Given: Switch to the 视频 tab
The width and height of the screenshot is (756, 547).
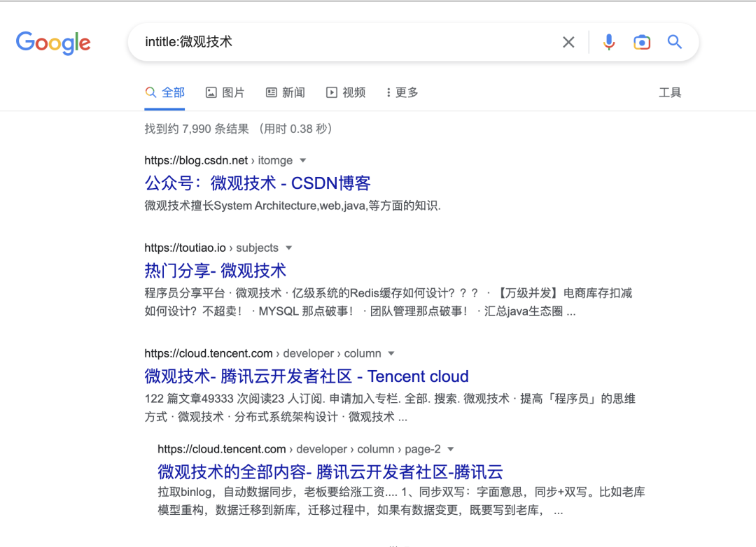Looking at the screenshot, I should click(346, 92).
